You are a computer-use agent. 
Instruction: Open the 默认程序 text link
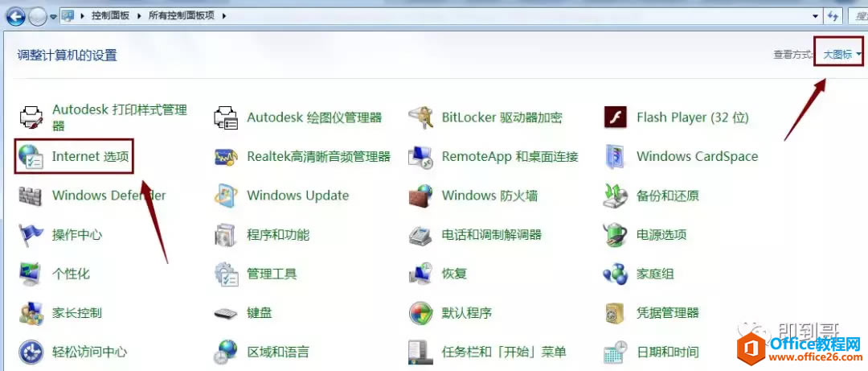pos(467,313)
